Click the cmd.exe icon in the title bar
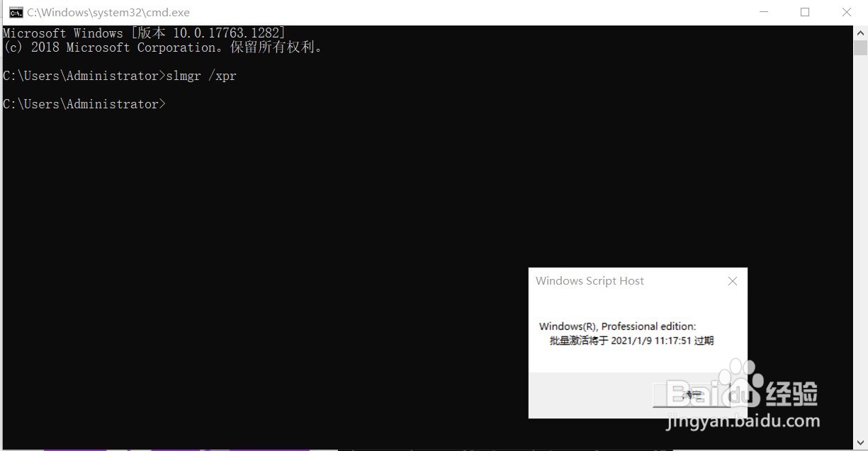 click(16, 12)
